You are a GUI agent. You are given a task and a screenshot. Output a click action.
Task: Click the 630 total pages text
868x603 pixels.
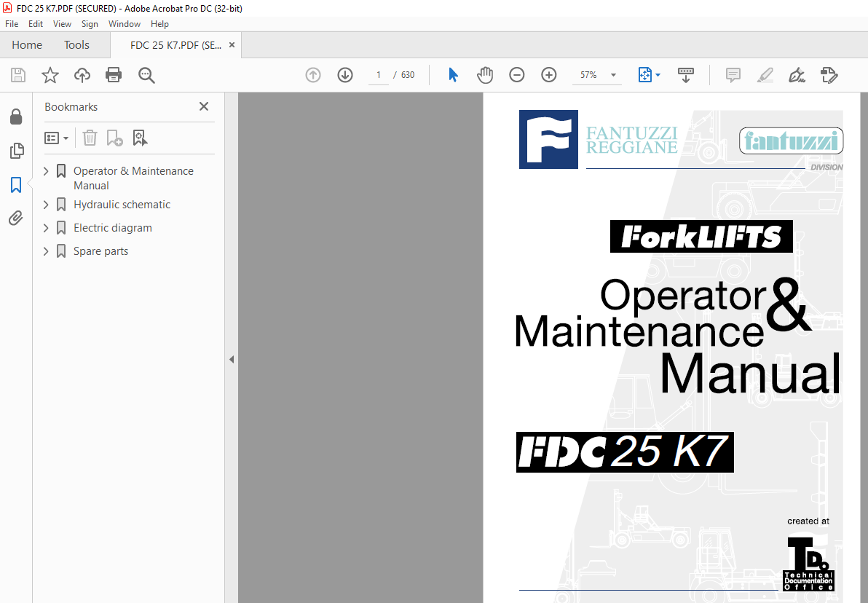(x=408, y=75)
